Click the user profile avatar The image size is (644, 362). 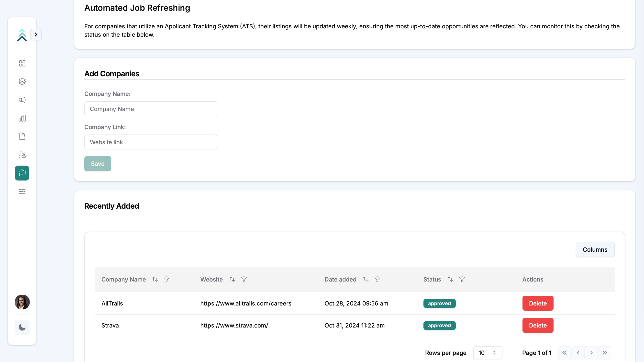click(22, 302)
